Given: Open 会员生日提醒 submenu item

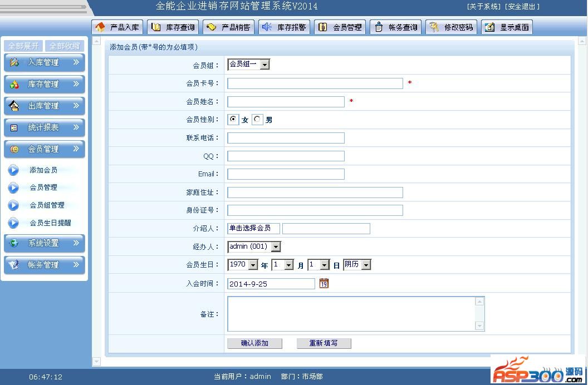Looking at the screenshot, I should [x=50, y=223].
